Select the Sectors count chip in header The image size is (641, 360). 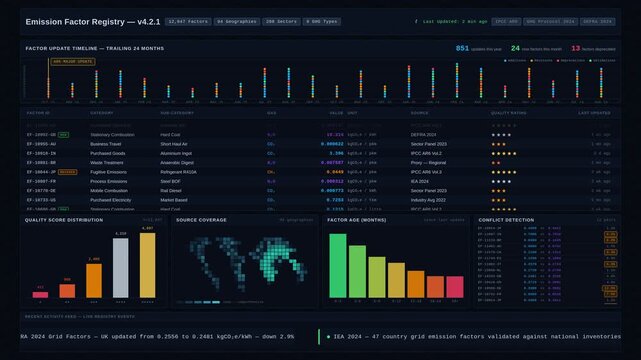coord(281,22)
